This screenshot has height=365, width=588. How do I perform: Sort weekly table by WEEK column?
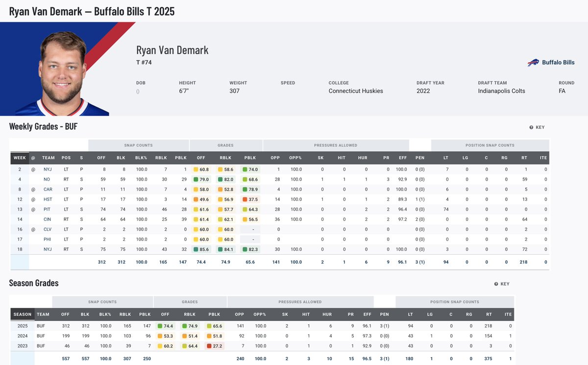(x=20, y=158)
